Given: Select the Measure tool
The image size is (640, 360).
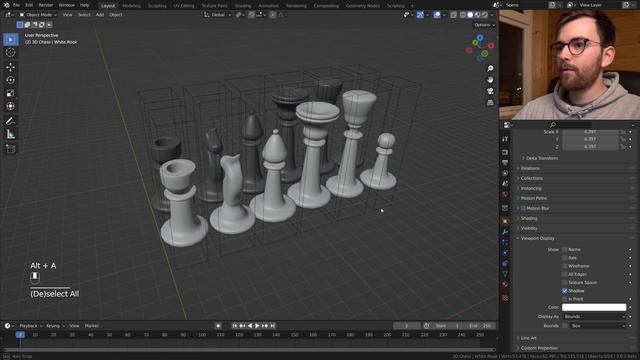Looking at the screenshot, I should 11,134.
